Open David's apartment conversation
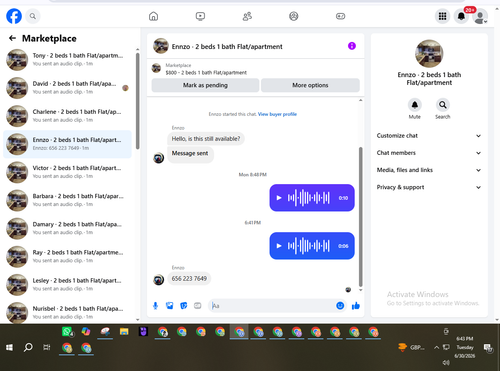Screen dimensions: 500x371 click(x=67, y=88)
